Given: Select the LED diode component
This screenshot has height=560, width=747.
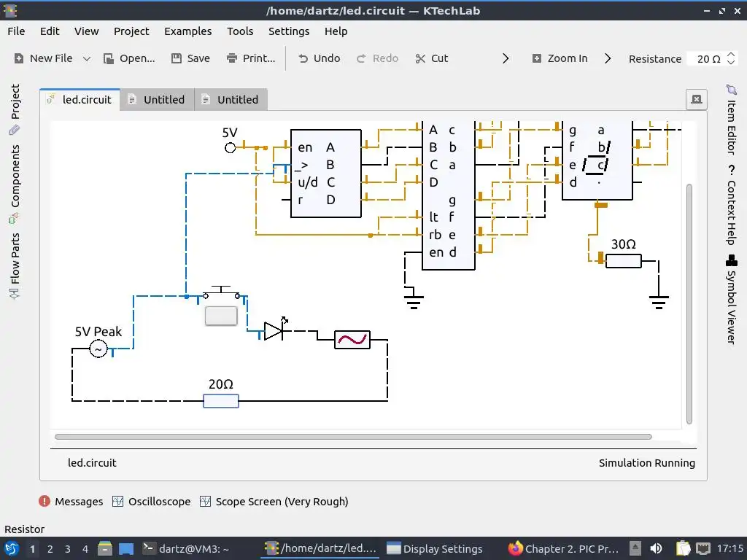Looking at the screenshot, I should [x=274, y=331].
